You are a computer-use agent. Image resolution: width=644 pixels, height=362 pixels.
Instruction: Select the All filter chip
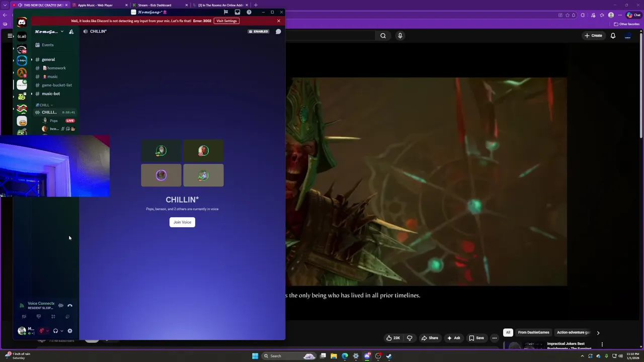click(508, 332)
